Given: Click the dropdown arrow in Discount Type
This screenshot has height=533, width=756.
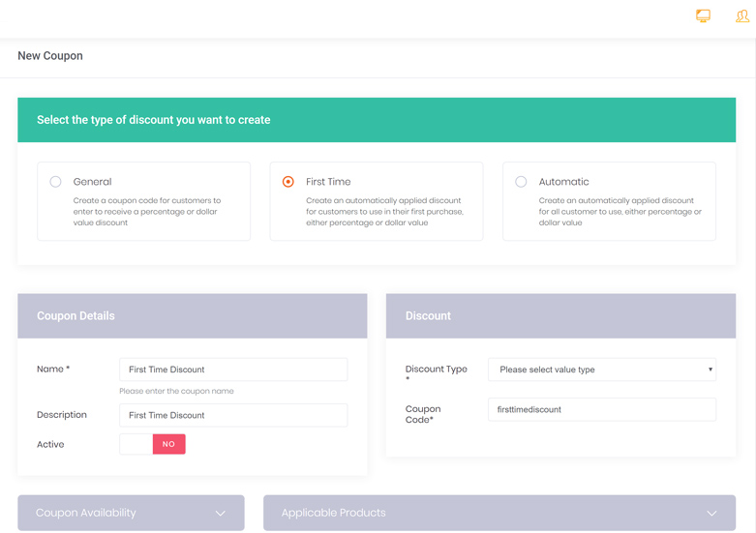Looking at the screenshot, I should [x=711, y=370].
